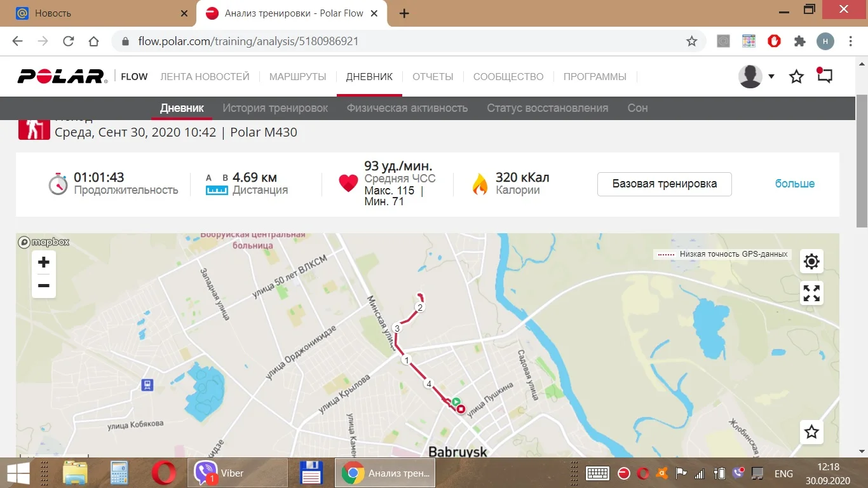
Task: Click kilometer marker 3 on the route
Action: 397,329
